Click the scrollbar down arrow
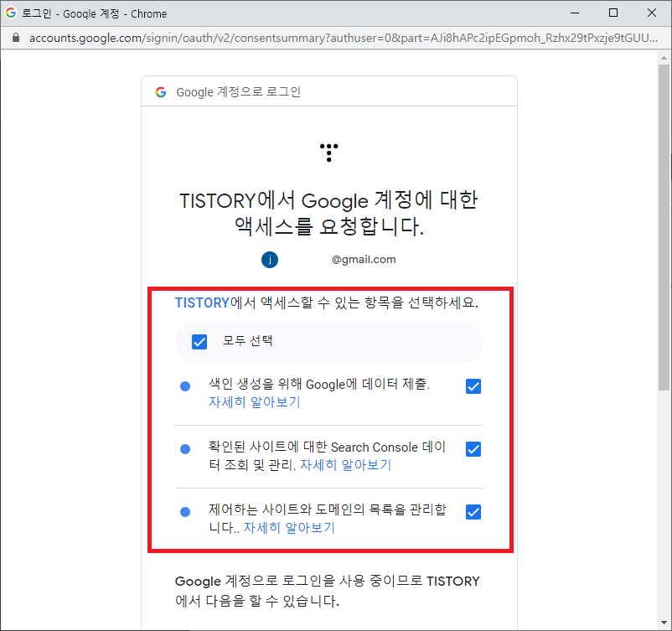The image size is (672, 631). click(x=664, y=623)
